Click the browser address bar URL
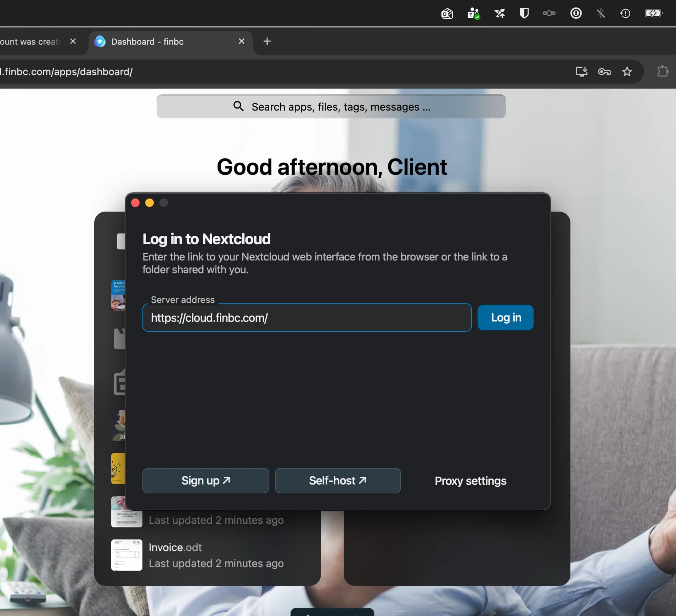 pyautogui.click(x=67, y=72)
